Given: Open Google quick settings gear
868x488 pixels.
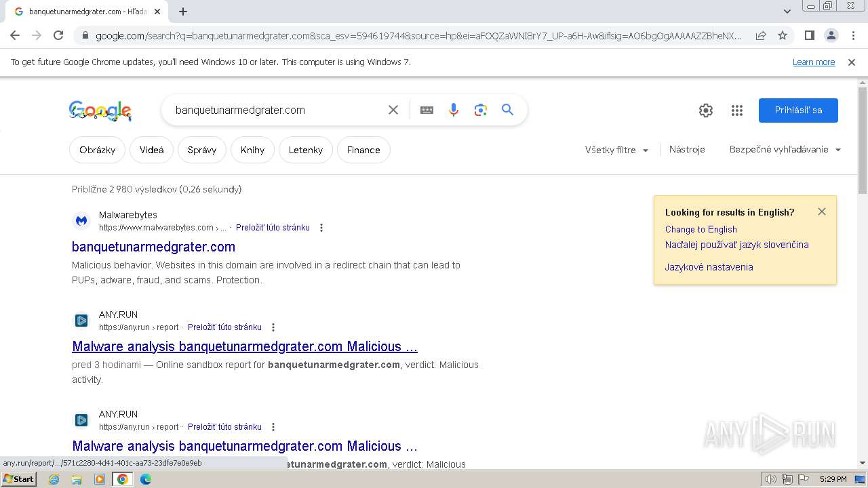Looking at the screenshot, I should 706,110.
